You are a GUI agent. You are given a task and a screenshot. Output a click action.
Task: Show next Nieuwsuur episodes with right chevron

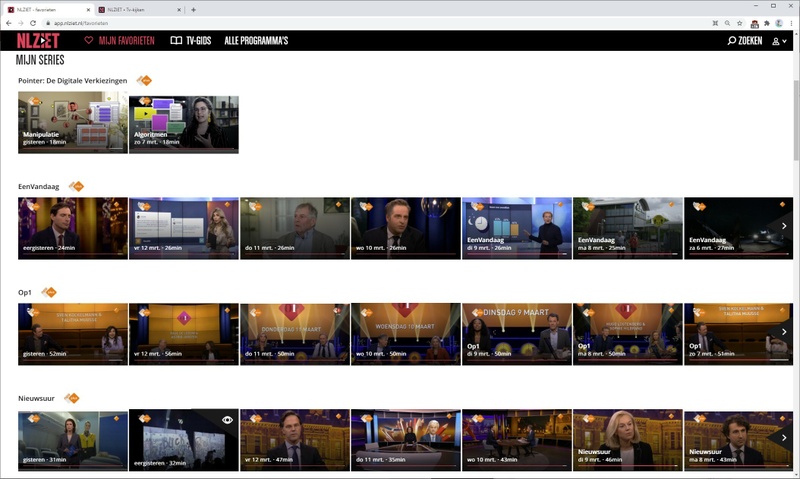[x=784, y=438]
